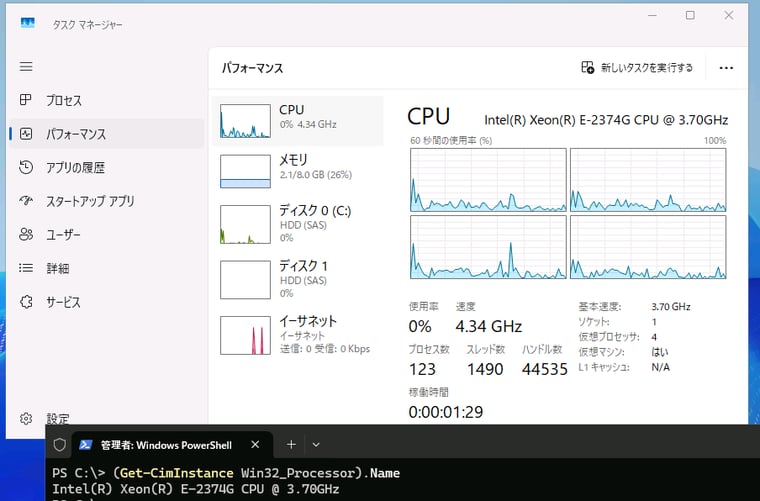This screenshot has width=760, height=501.
Task: Click the 基本速度 value 3.70 GHz
Action: tap(671, 306)
